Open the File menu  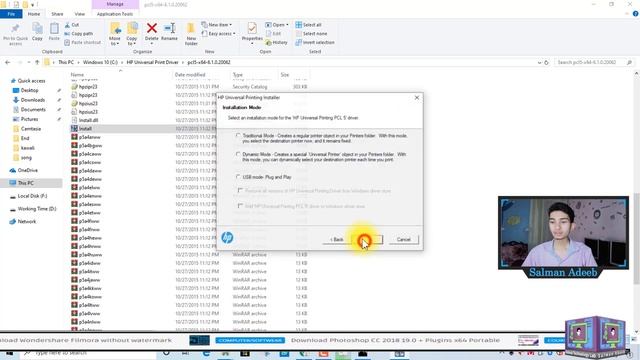click(11, 14)
